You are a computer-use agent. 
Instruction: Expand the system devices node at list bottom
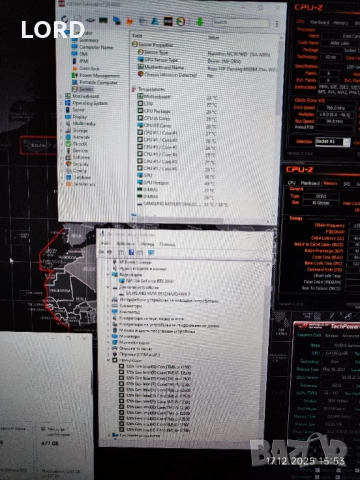coord(109,435)
